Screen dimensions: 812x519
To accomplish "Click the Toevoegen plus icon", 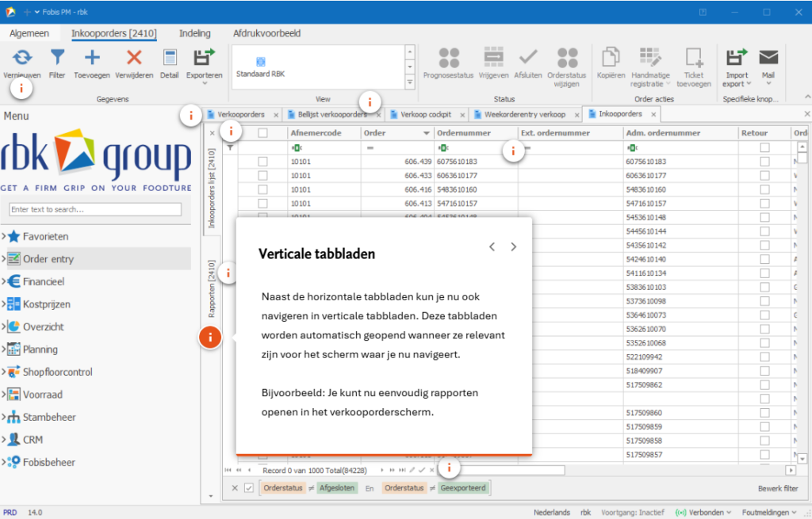I will (x=92, y=57).
